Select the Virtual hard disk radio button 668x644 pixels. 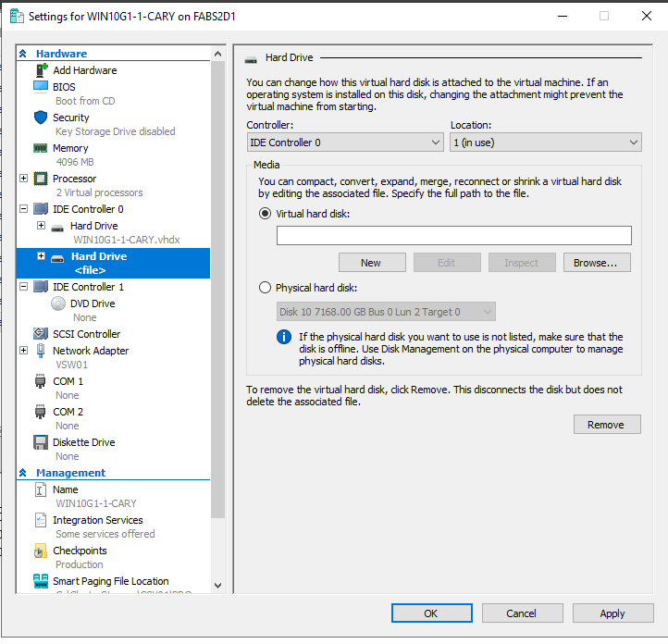266,214
